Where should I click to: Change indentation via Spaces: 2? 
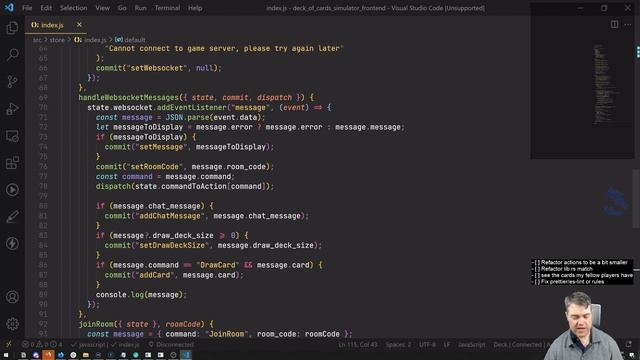click(398, 344)
